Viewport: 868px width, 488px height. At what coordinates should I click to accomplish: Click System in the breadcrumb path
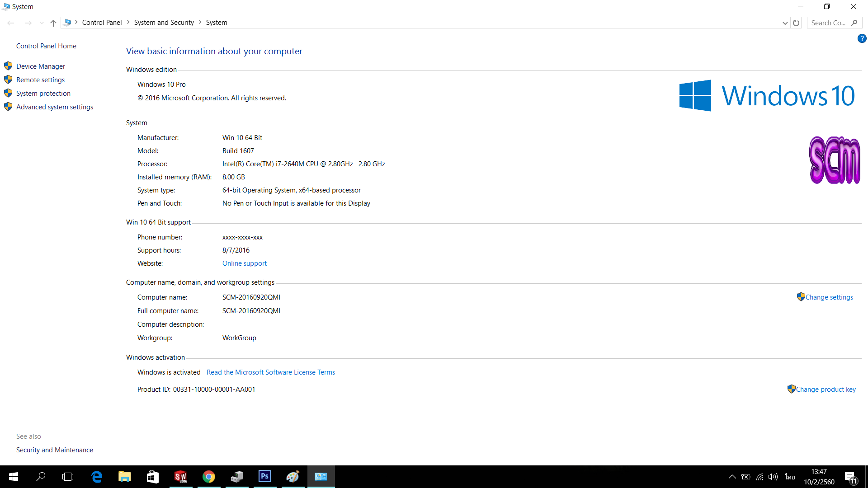tap(217, 23)
